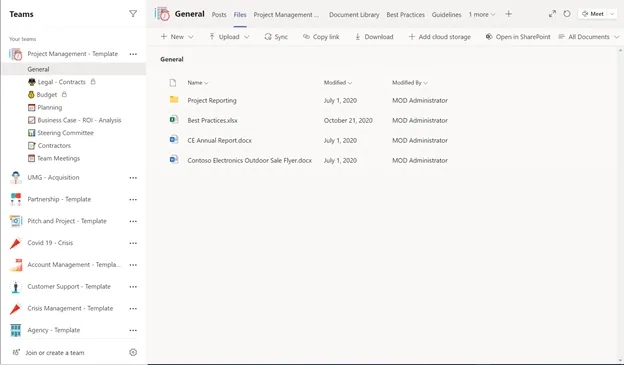Click the Download button
The width and height of the screenshot is (624, 365).
point(374,37)
